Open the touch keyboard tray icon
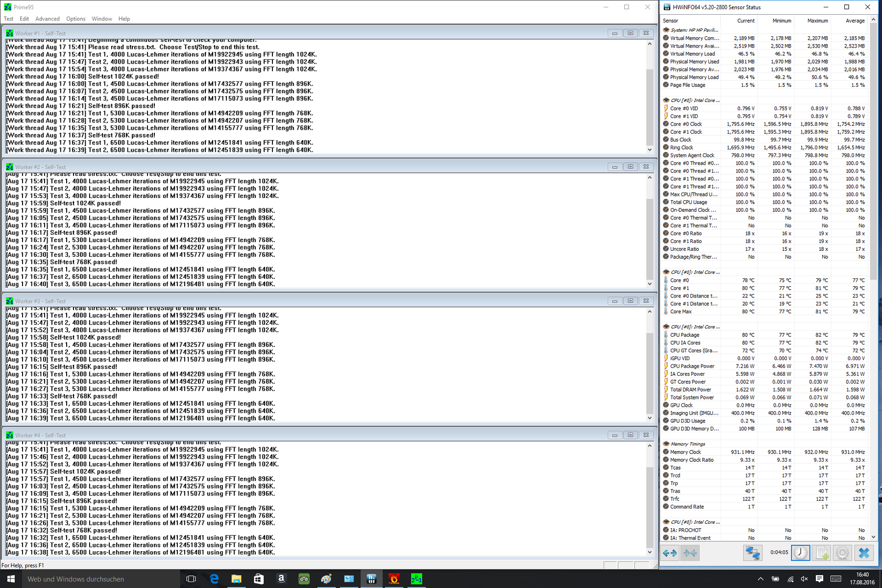 (836, 579)
